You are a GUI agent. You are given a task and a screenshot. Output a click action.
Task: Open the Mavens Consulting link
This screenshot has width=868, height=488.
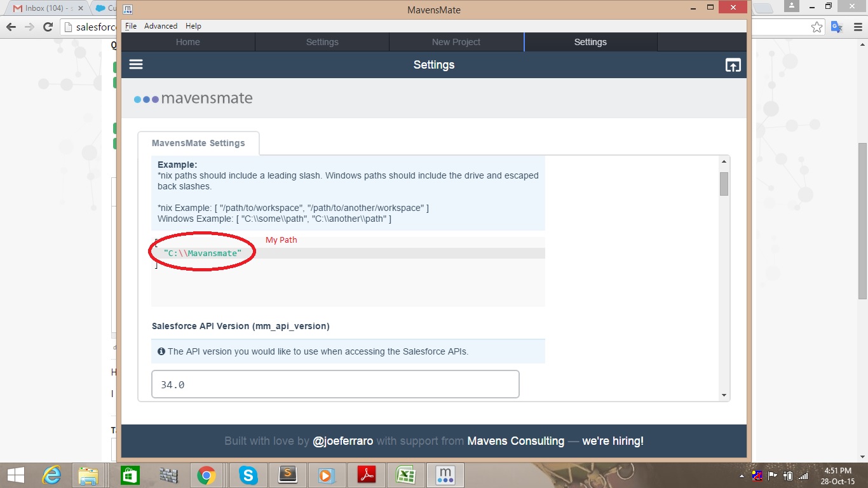516,441
